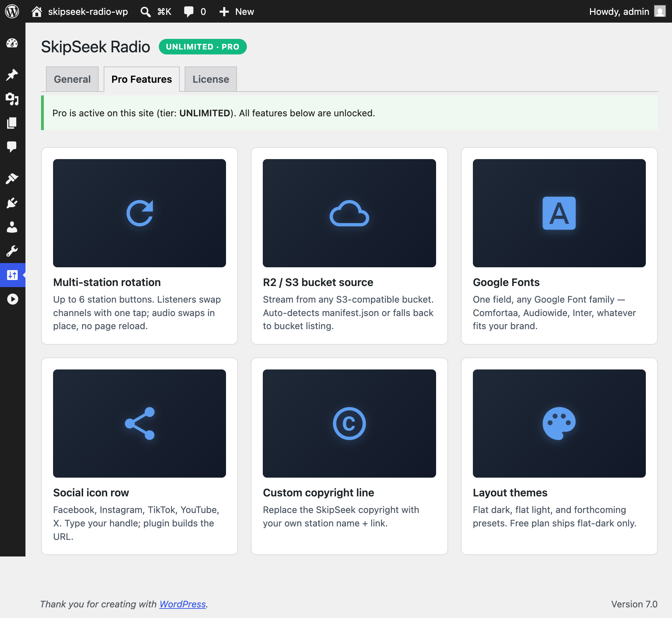
Task: Select the Pro Features tab
Action: 141,79
